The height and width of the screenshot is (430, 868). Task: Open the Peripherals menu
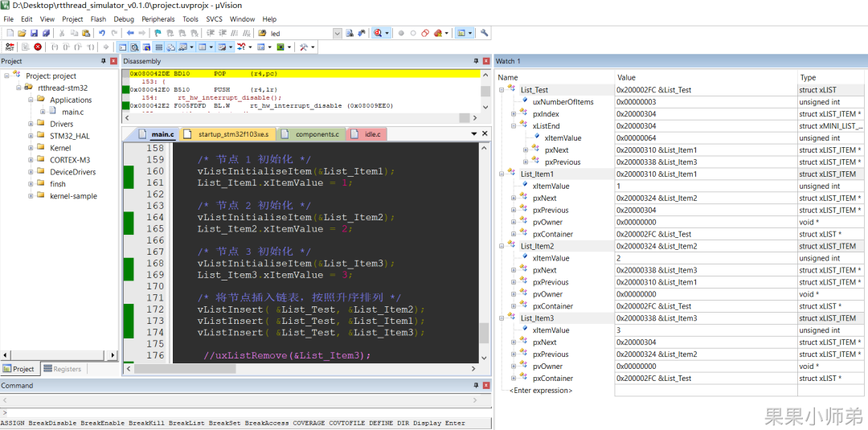158,18
